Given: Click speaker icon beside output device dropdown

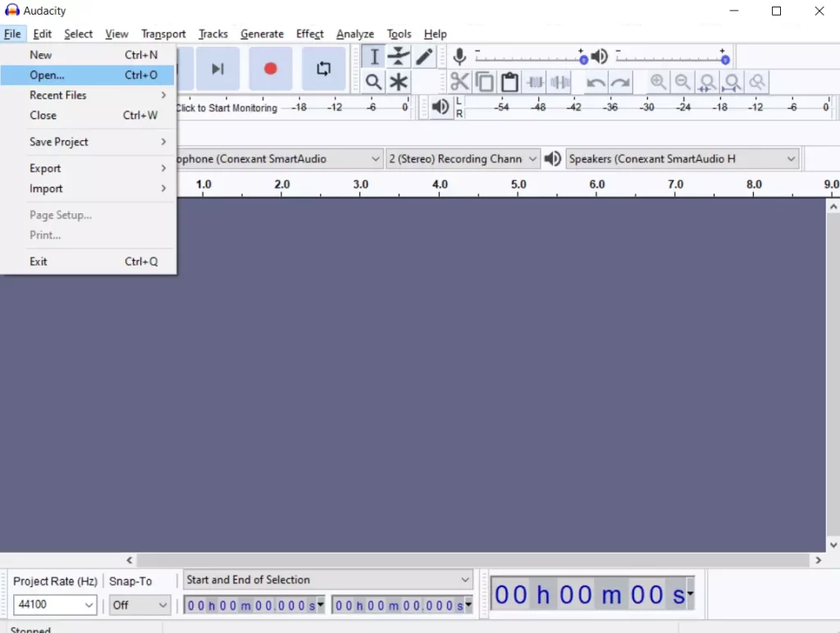Looking at the screenshot, I should click(x=552, y=158).
